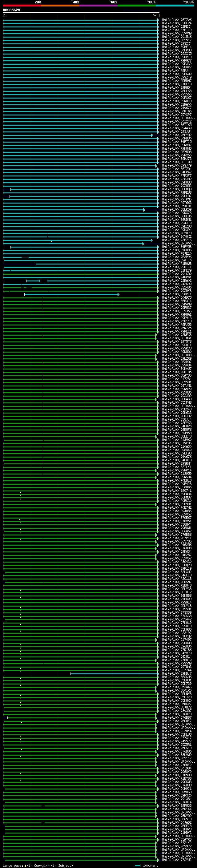Screen dimensions: 197x868
Task: Select hit label UniRef100_C0JAD2
Action: pos(177,823)
